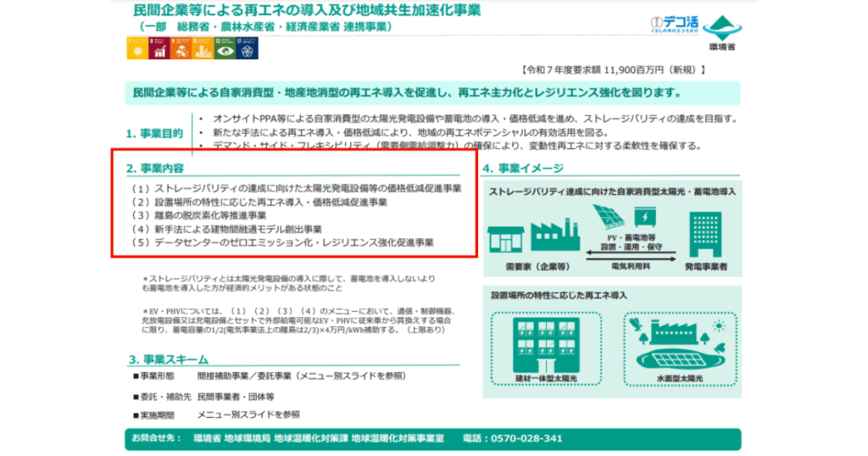This screenshot has height=456, width=868.
Task: Click contact '環境省 地球環境局 地球温暖化対策課 地球温暖化対策事業室'
Action: coord(319,438)
